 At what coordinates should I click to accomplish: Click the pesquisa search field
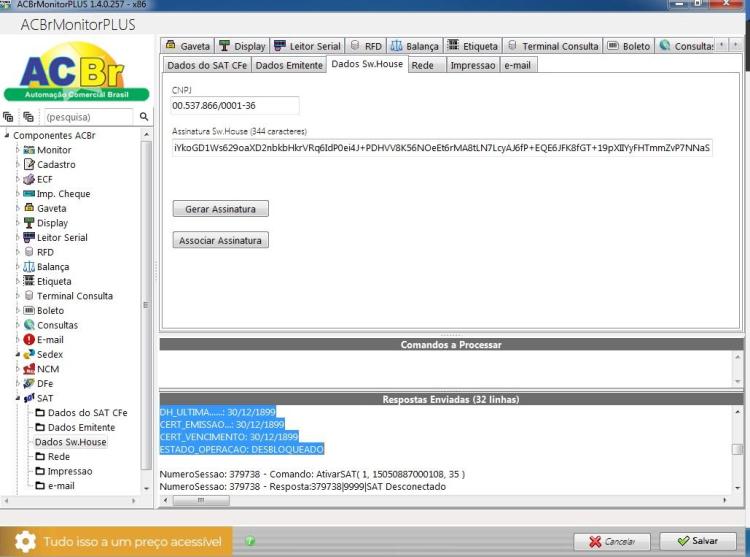88,117
